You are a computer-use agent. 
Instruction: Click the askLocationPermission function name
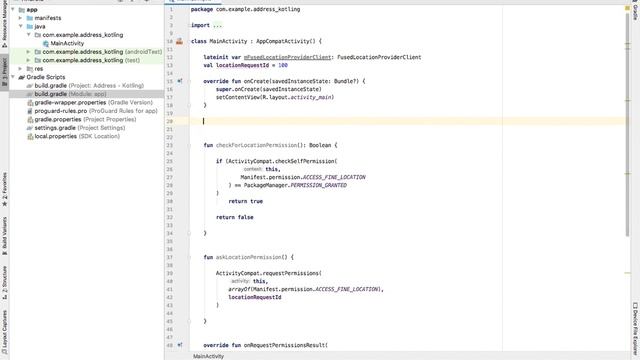tap(249, 257)
